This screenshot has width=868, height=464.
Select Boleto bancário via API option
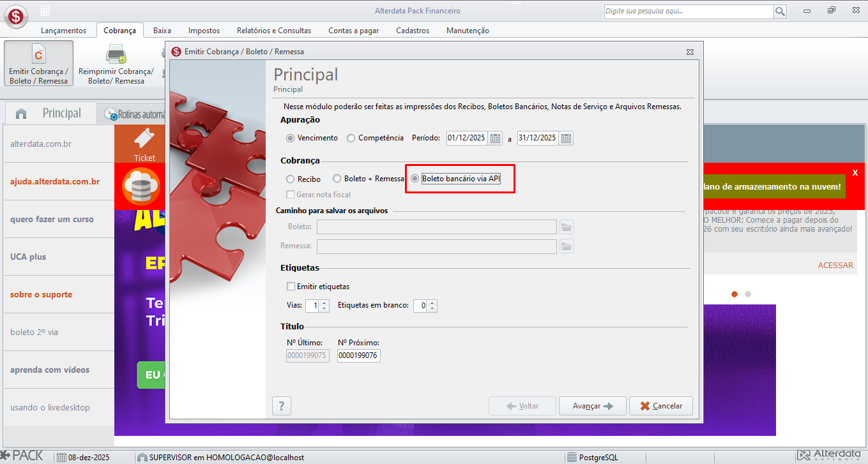(415, 179)
